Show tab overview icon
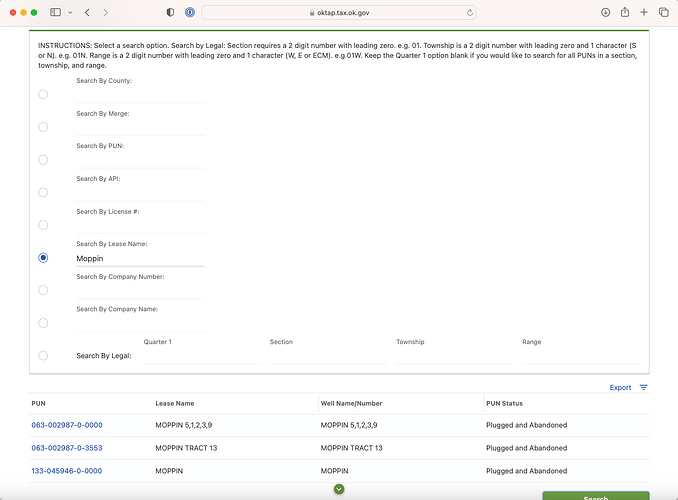678x500 pixels. (663, 13)
